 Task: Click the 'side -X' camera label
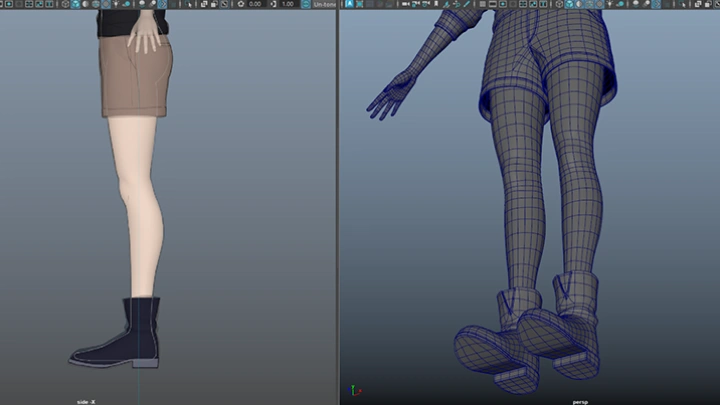tap(86, 402)
